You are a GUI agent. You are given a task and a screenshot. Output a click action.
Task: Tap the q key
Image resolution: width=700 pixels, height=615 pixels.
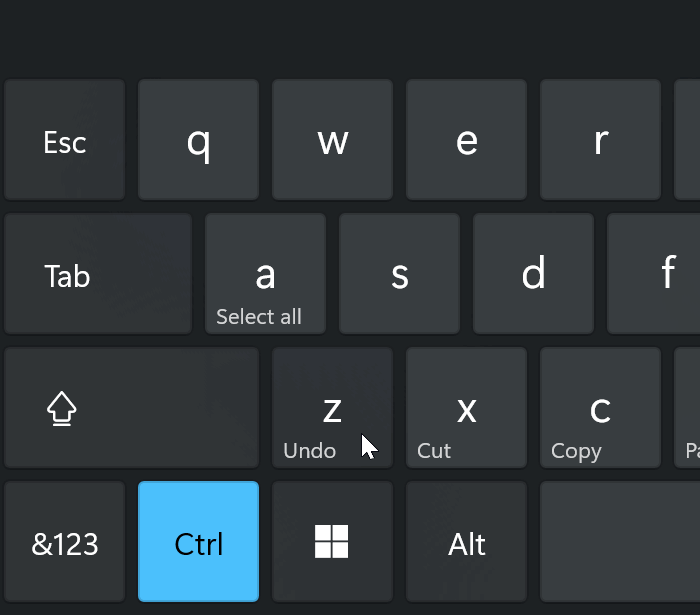pyautogui.click(x=198, y=140)
